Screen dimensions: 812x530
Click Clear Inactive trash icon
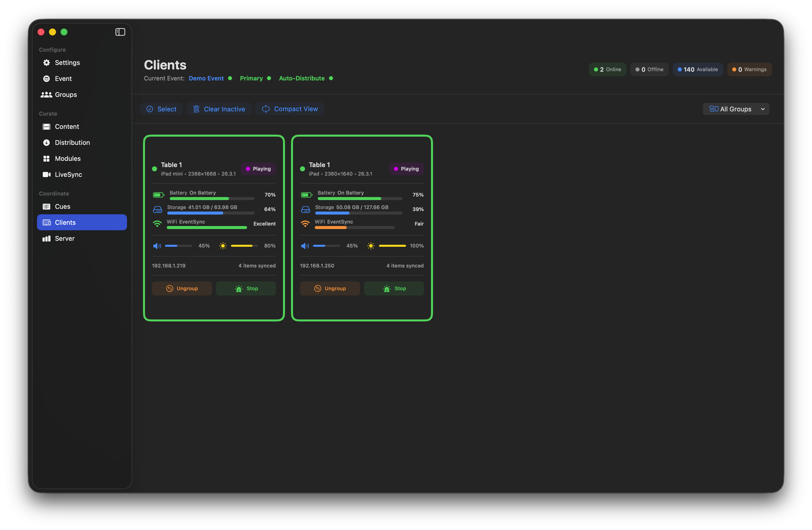click(196, 109)
